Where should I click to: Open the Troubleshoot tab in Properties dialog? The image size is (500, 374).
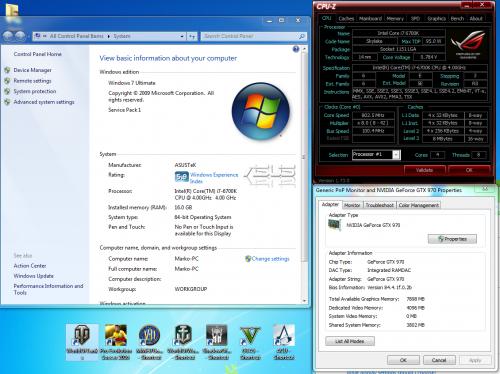(x=380, y=205)
